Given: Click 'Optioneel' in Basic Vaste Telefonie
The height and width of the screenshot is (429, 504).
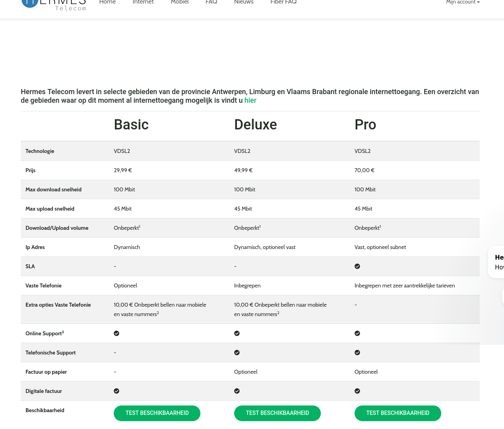Looking at the screenshot, I should [126, 285].
